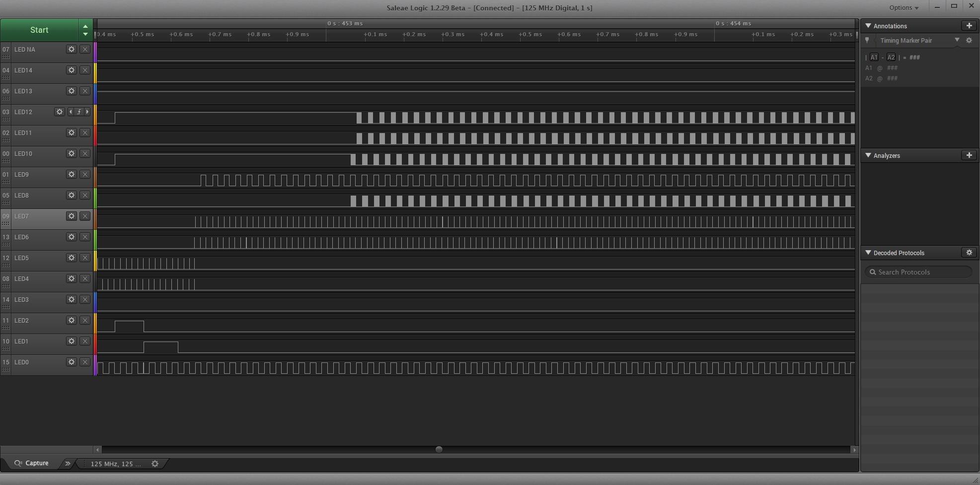Open the Timing Marker Pair dropdown arrow
This screenshot has height=485, width=980.
956,40
